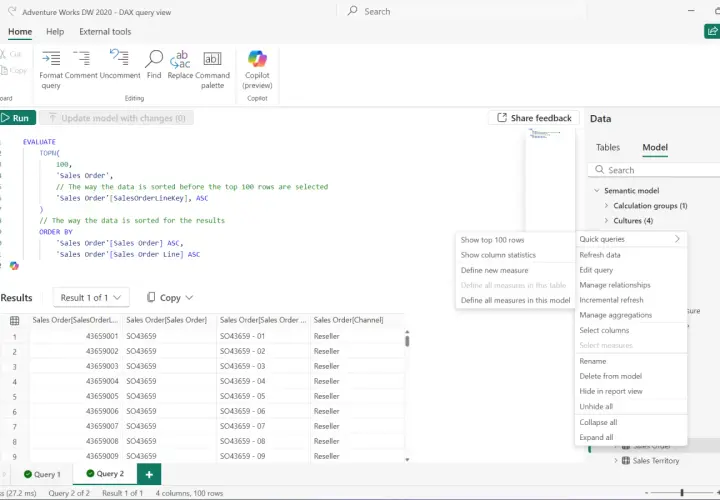720x500 pixels.
Task: Click the inline Copilot icon below the query
Action: (14, 265)
